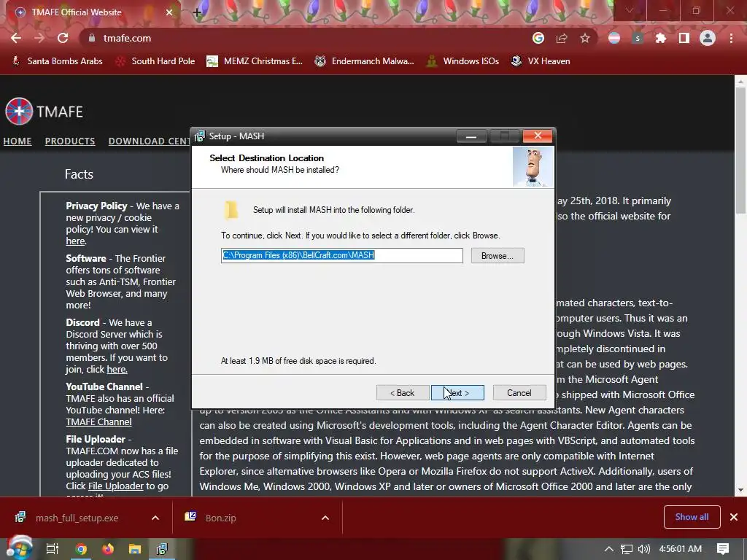Open the notification center icon

point(723,549)
